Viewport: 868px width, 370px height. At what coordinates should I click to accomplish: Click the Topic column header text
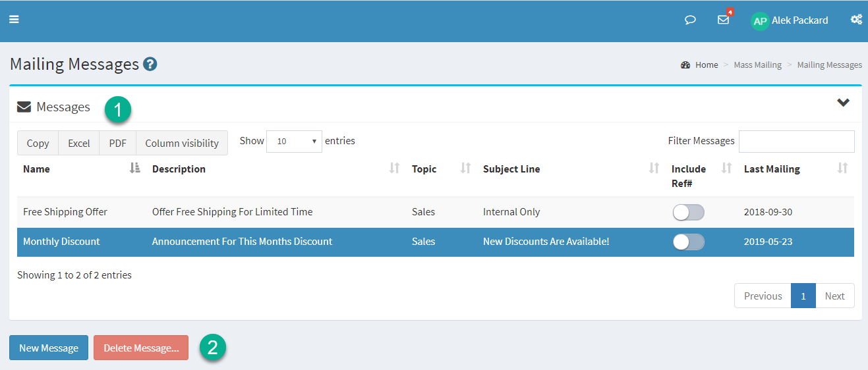coord(424,169)
